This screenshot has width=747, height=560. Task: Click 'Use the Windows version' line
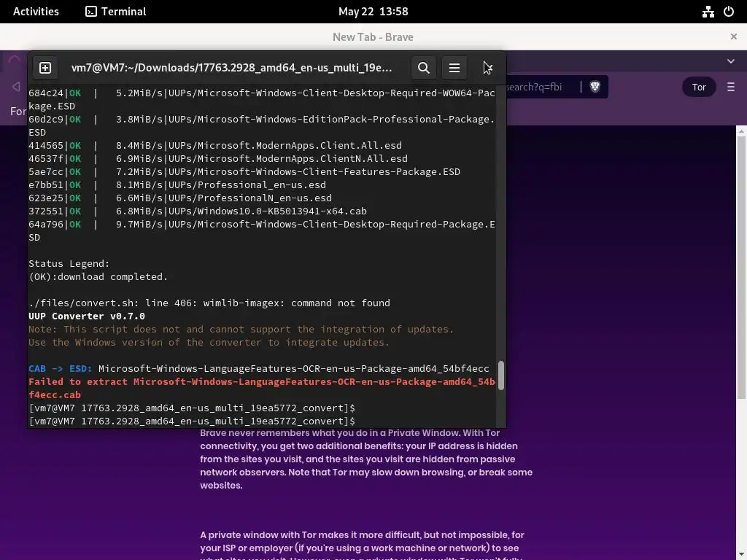pyautogui.click(x=209, y=343)
